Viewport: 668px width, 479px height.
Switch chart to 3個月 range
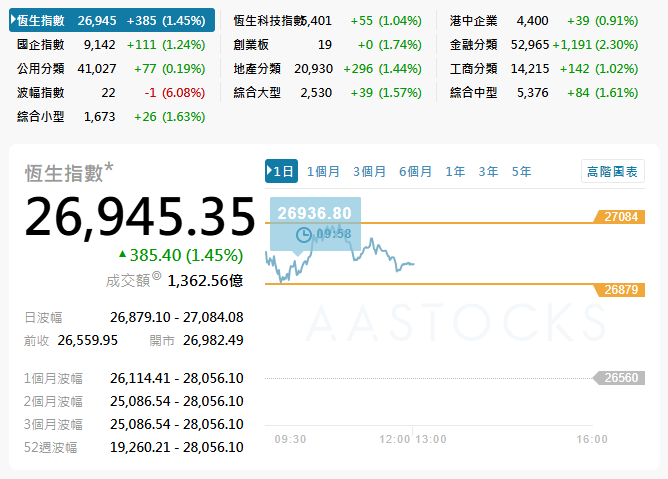pos(369,172)
